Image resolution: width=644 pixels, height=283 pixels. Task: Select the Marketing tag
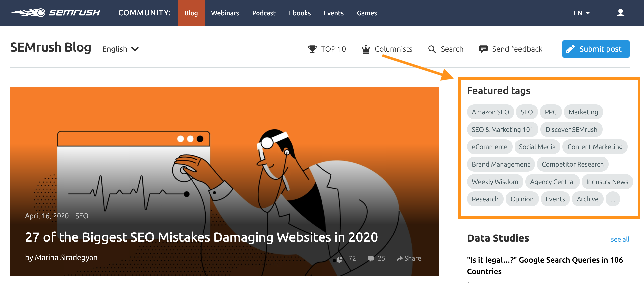point(583,112)
